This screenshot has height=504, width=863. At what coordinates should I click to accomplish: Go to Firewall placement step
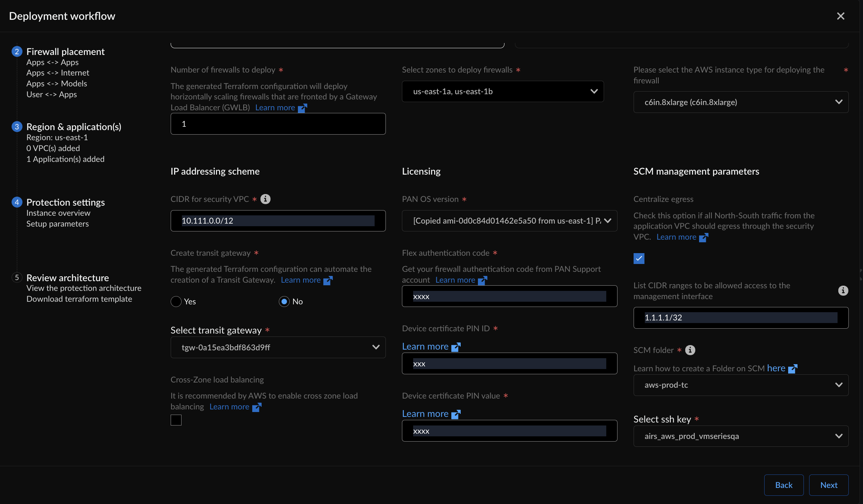(65, 52)
